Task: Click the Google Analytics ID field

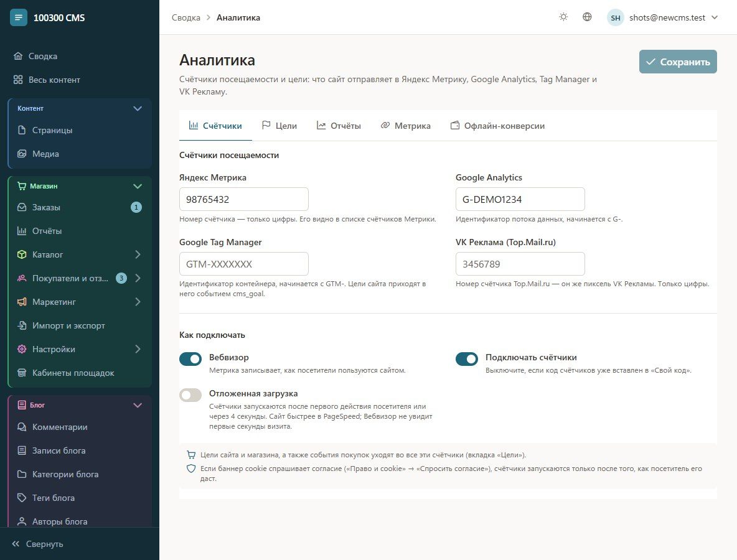Action: point(520,199)
